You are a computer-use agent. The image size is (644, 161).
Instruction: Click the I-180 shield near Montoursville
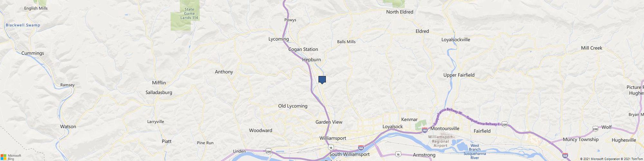[x=425, y=130]
